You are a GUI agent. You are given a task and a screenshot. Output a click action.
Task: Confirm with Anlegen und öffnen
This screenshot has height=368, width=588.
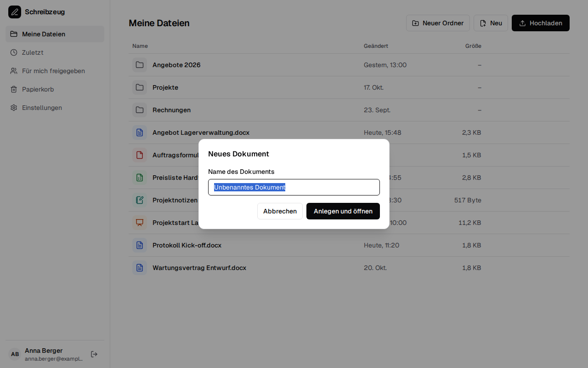pyautogui.click(x=343, y=211)
